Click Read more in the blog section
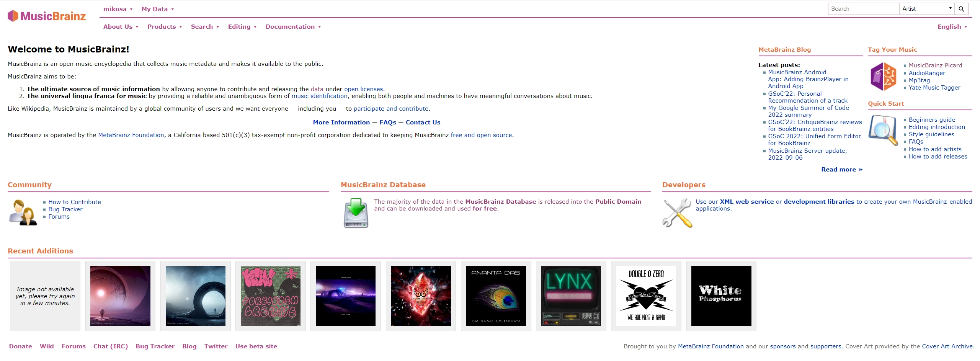 842,169
